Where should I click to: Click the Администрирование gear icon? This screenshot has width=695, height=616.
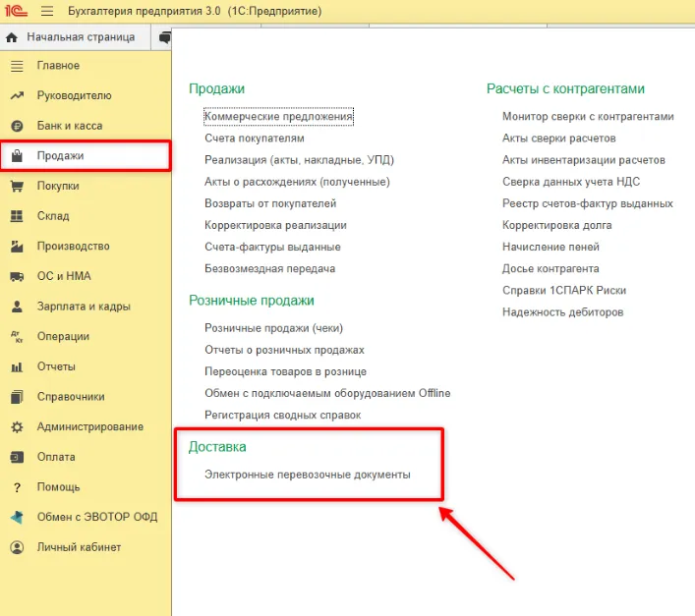[17, 427]
